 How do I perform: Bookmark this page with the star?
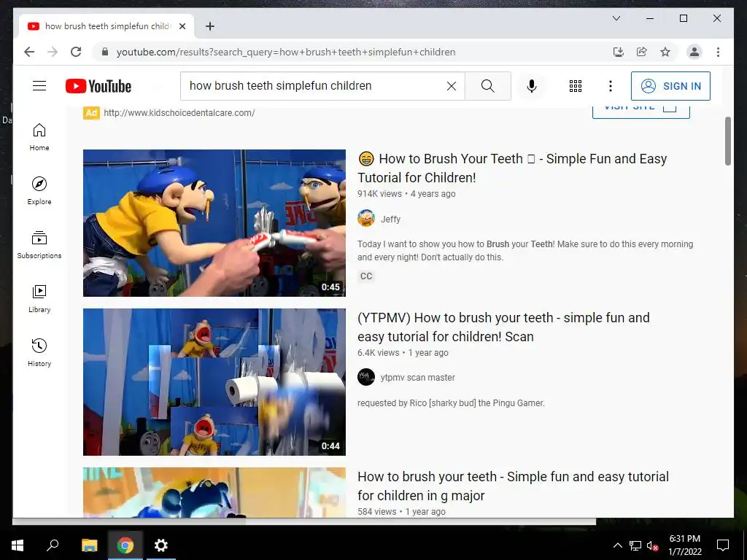click(665, 52)
